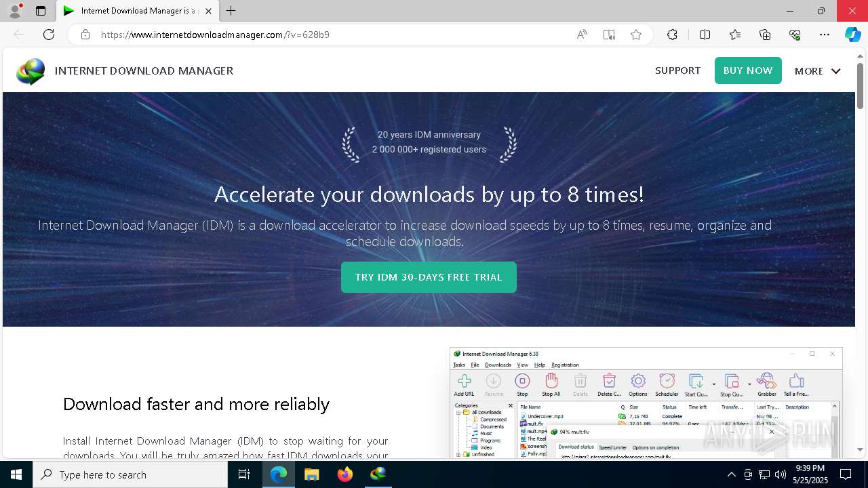Viewport: 868px width, 488px height.
Task: Switch to Microsoft Edge on the taskbar
Action: 279,474
